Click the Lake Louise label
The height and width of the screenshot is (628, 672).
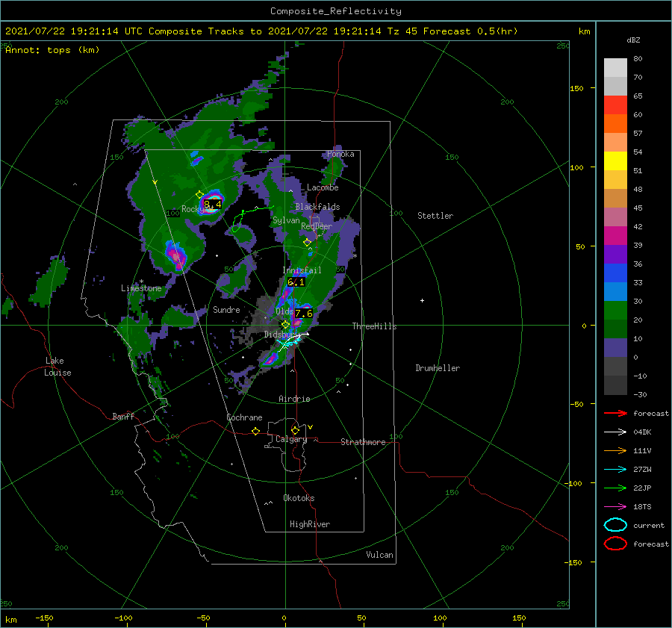tap(57, 367)
